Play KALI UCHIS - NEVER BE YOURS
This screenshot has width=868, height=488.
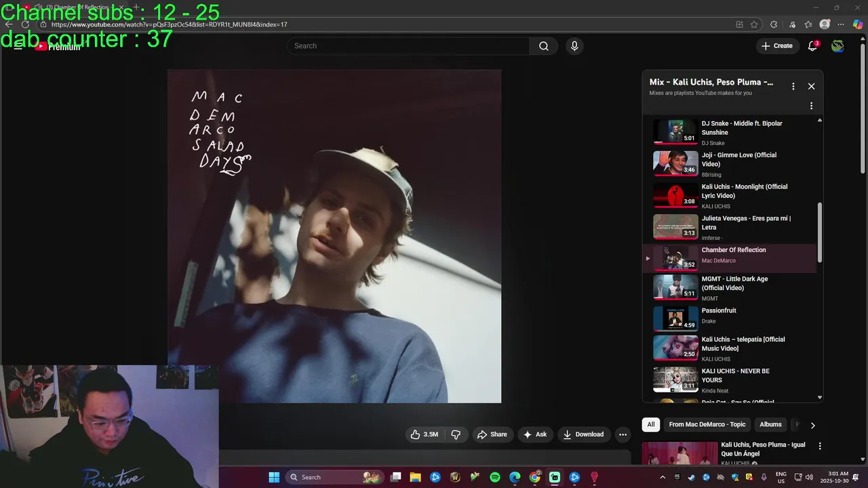(x=729, y=380)
